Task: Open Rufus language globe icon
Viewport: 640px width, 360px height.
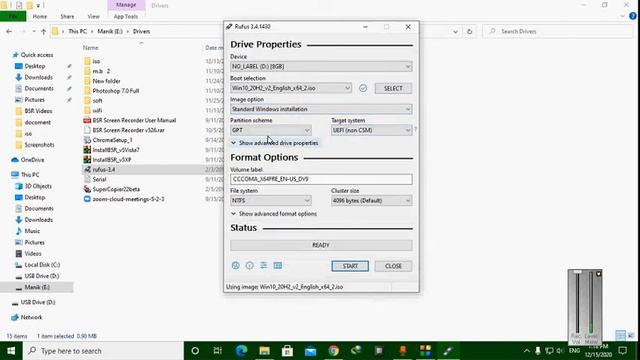Action: 236,266
